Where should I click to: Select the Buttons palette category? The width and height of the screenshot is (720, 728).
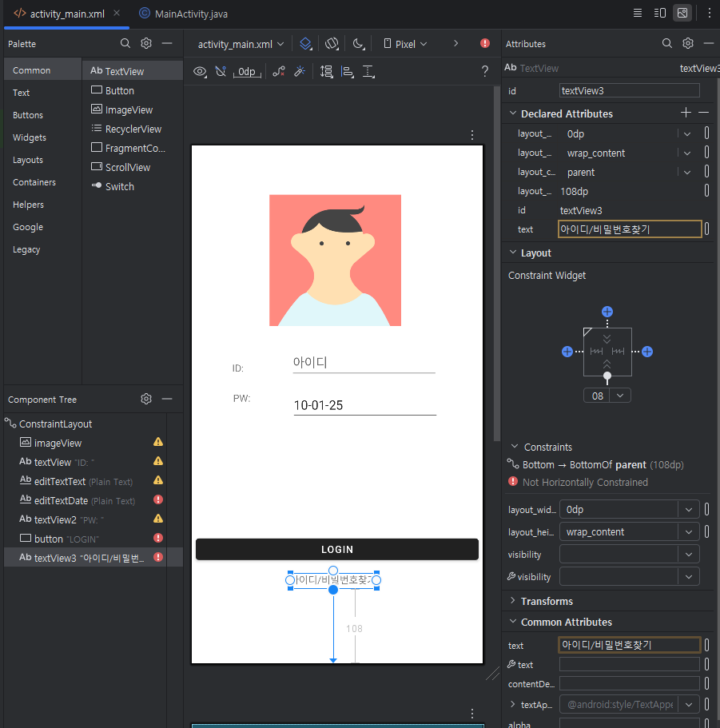pyautogui.click(x=42, y=115)
